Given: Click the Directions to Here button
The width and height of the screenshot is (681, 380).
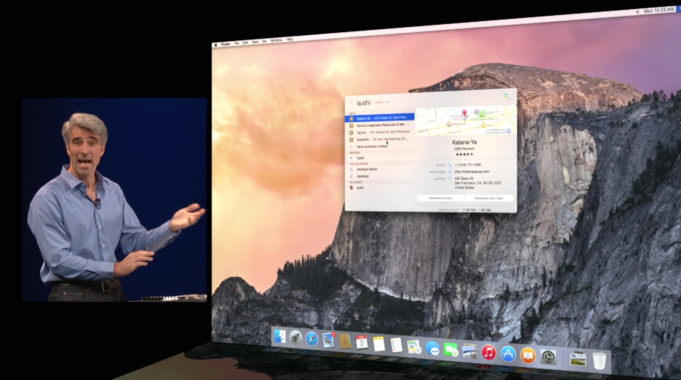Looking at the screenshot, I should click(440, 198).
